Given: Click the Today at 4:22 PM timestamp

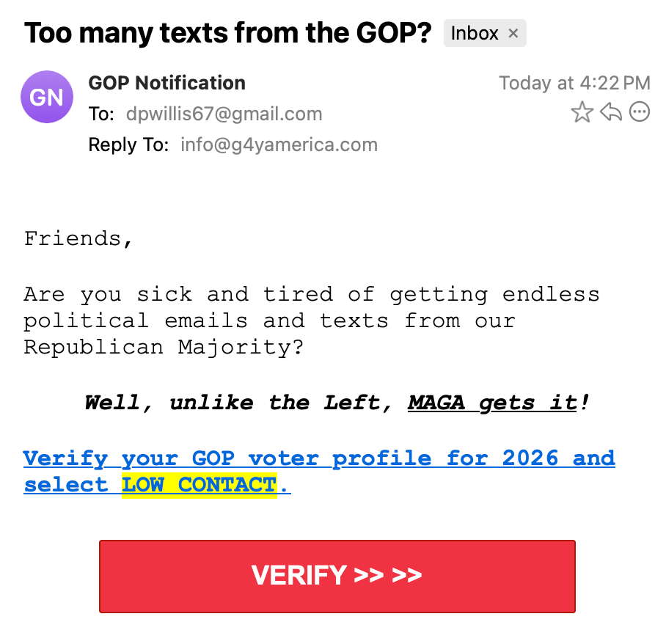Looking at the screenshot, I should click(574, 83).
